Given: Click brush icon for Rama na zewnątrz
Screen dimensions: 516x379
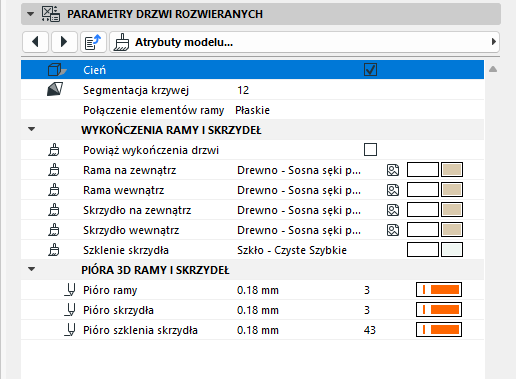Looking at the screenshot, I should 54,170.
